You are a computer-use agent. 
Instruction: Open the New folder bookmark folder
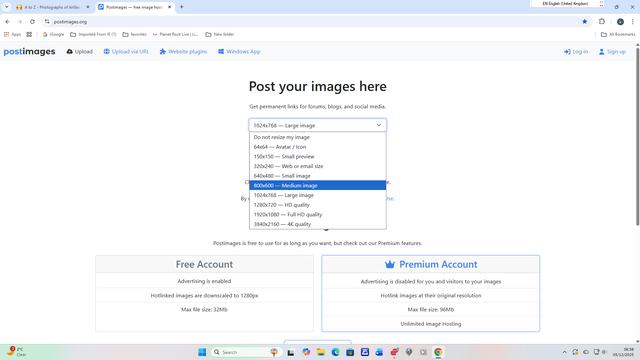pos(220,34)
